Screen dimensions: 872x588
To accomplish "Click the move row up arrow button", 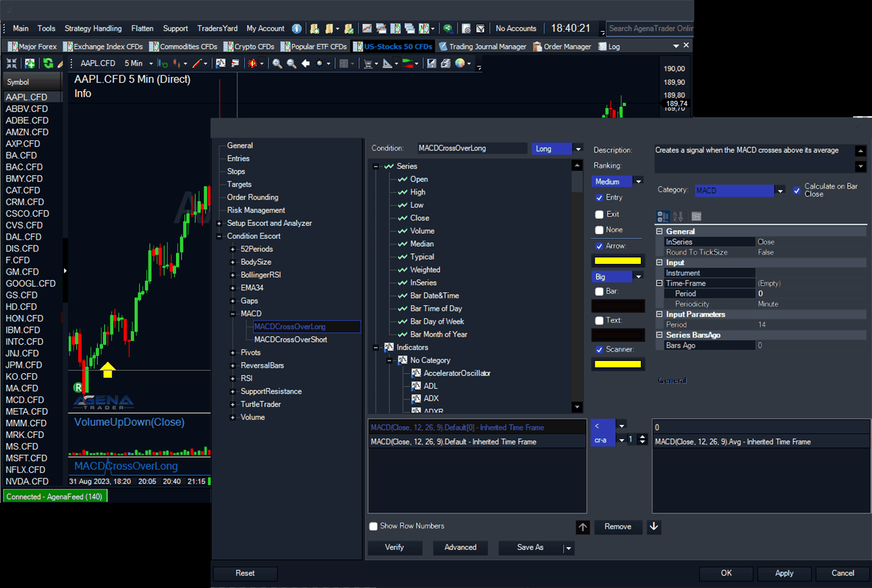I will [x=583, y=527].
